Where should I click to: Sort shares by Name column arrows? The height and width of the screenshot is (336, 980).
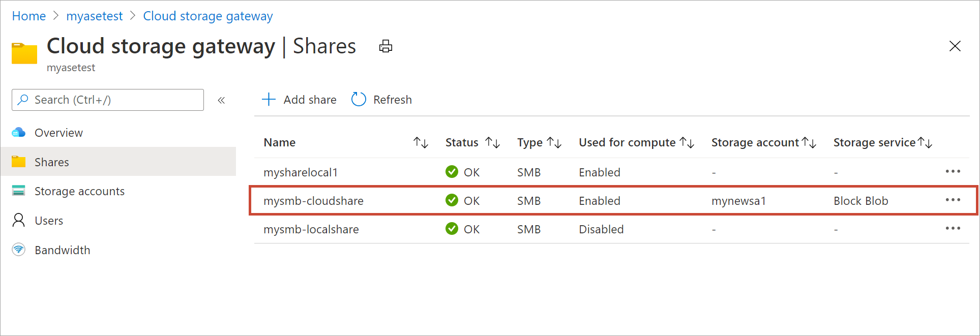coord(421,142)
